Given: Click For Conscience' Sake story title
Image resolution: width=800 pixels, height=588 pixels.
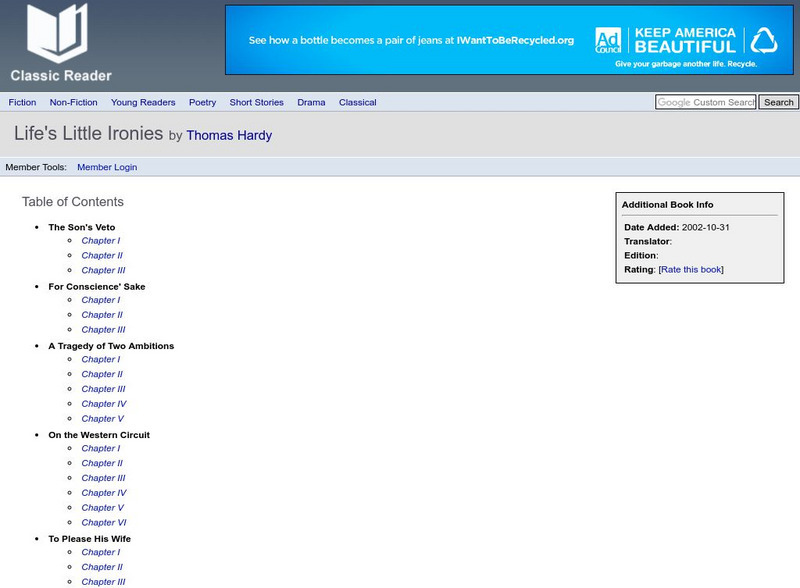Looking at the screenshot, I should pos(97,286).
